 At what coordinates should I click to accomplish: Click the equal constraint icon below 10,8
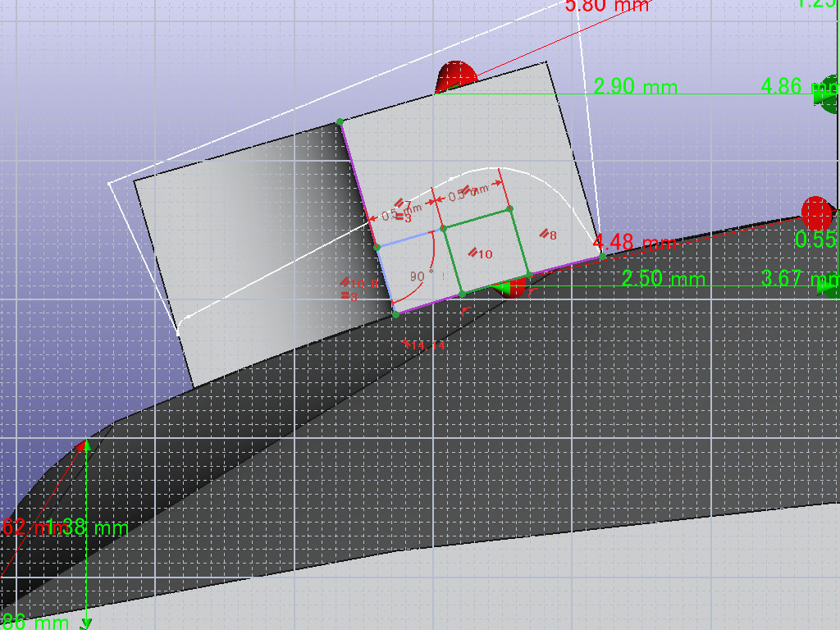pos(349,295)
